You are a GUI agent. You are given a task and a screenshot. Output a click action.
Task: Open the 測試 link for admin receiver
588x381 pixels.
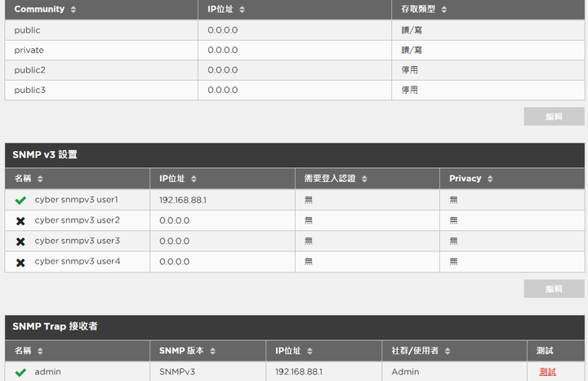(x=547, y=372)
